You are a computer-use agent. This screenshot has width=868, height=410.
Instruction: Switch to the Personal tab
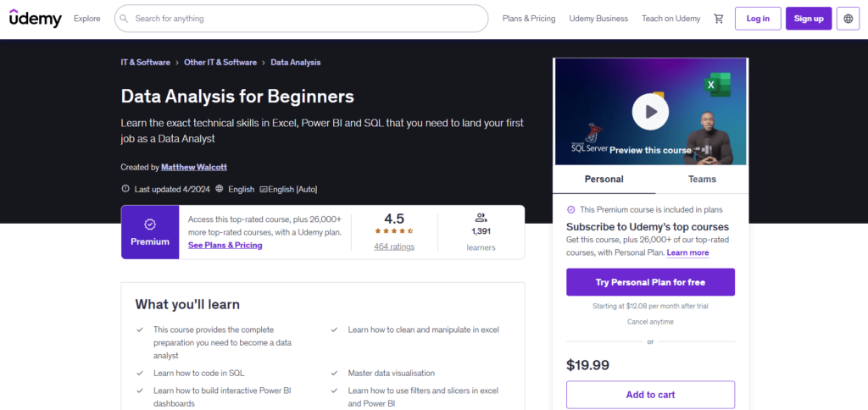[604, 180]
